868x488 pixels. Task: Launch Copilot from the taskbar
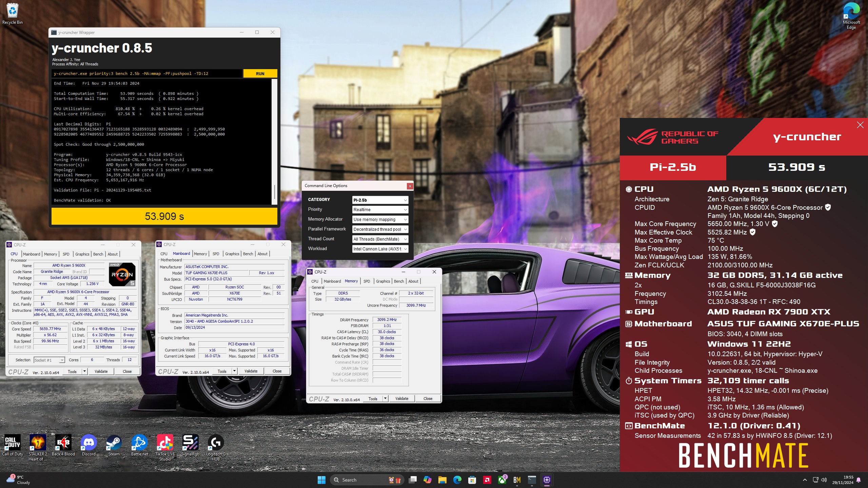[427, 480]
